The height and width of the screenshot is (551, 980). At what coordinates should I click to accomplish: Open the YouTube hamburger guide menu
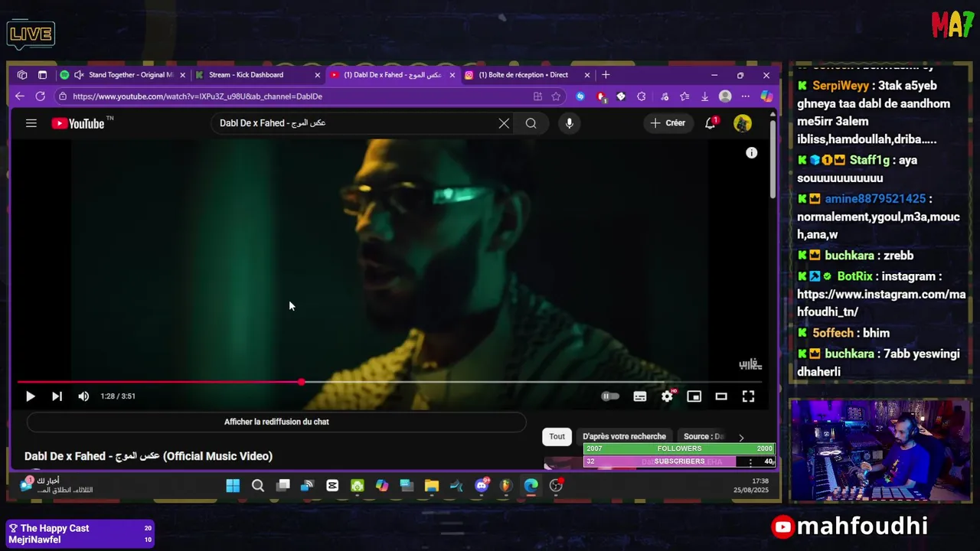pyautogui.click(x=31, y=123)
